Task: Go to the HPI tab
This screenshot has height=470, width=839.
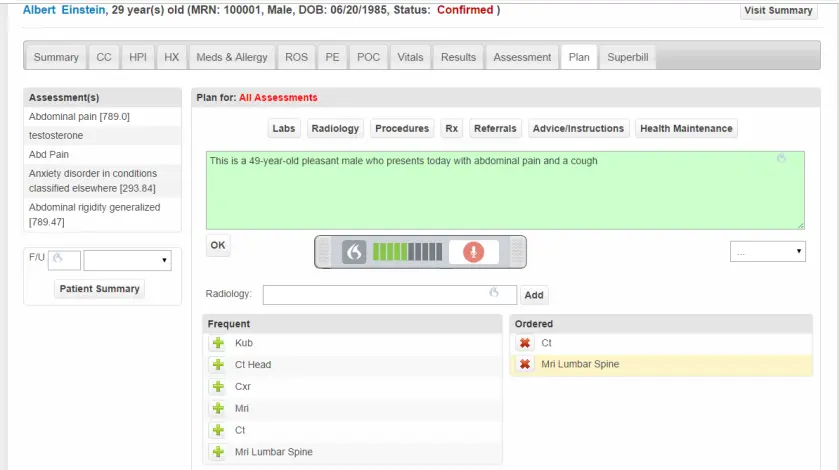Action: 138,57
